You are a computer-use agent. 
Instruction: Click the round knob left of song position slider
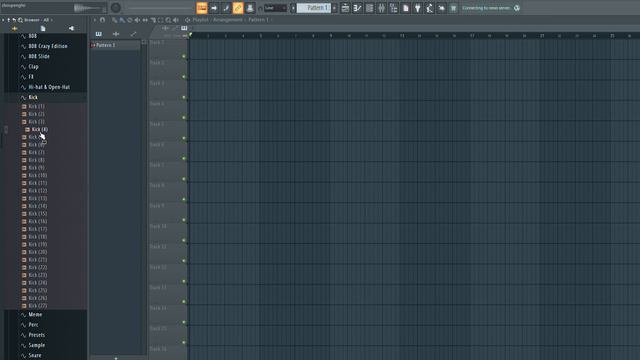pyautogui.click(x=116, y=8)
